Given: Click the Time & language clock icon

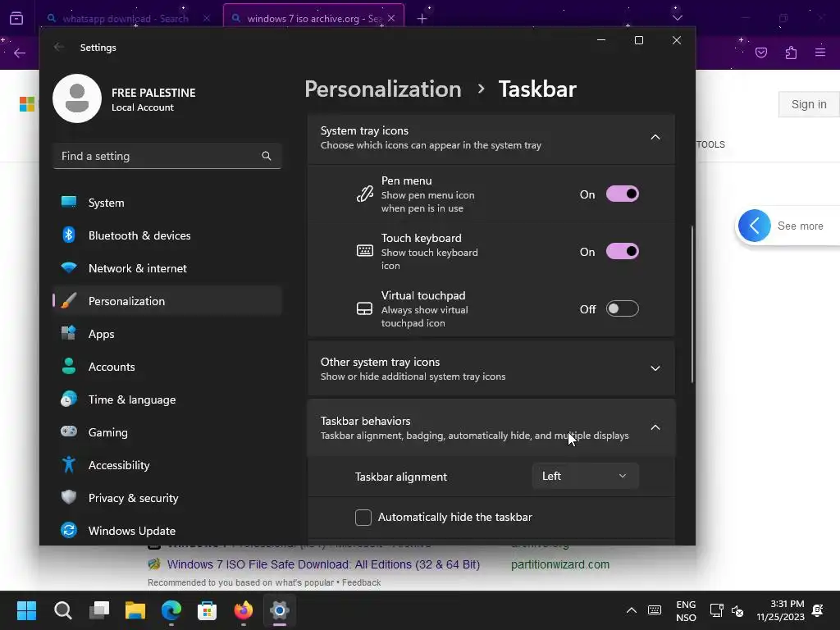Looking at the screenshot, I should [69, 399].
